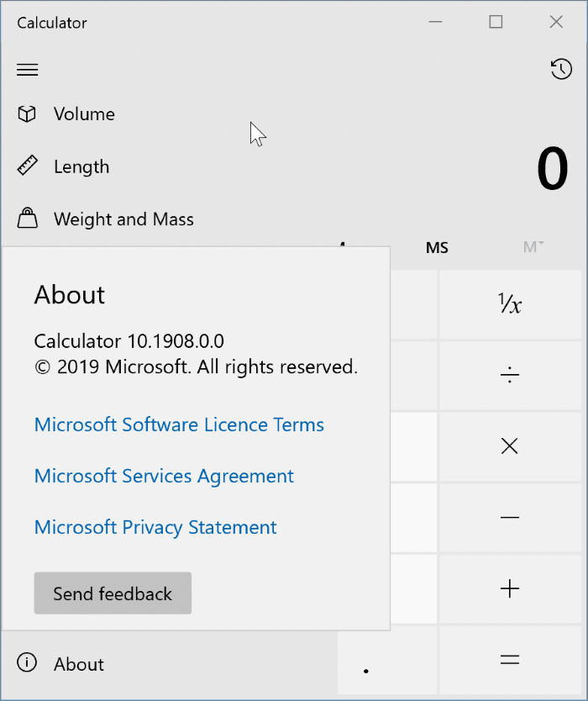588x701 pixels.
Task: Maximize the Calculator window
Action: point(496,22)
